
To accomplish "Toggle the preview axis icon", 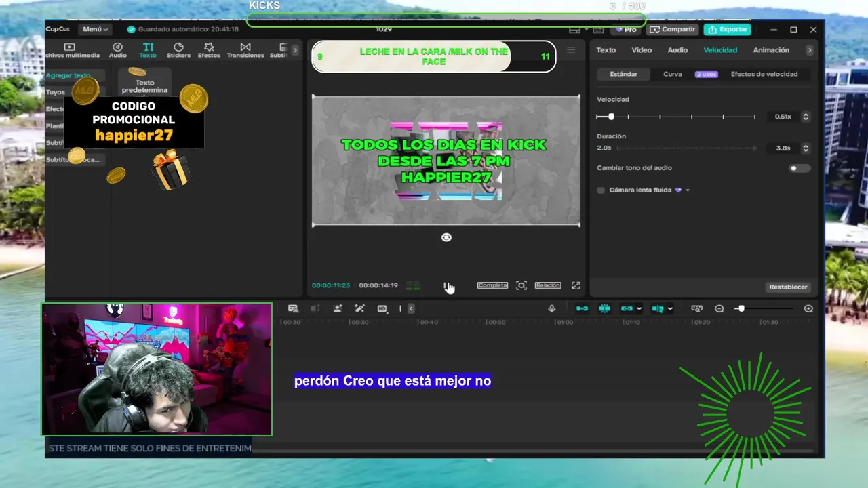I will 657,308.
